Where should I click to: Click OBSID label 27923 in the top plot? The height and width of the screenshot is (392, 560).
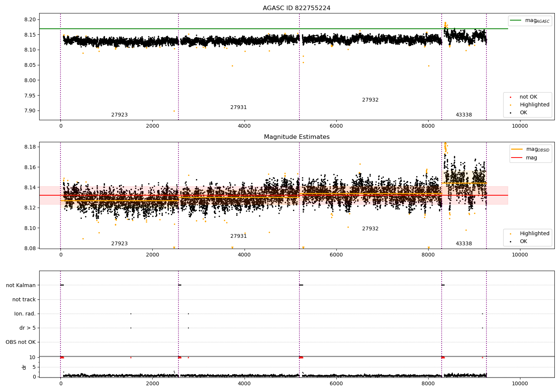(x=119, y=115)
